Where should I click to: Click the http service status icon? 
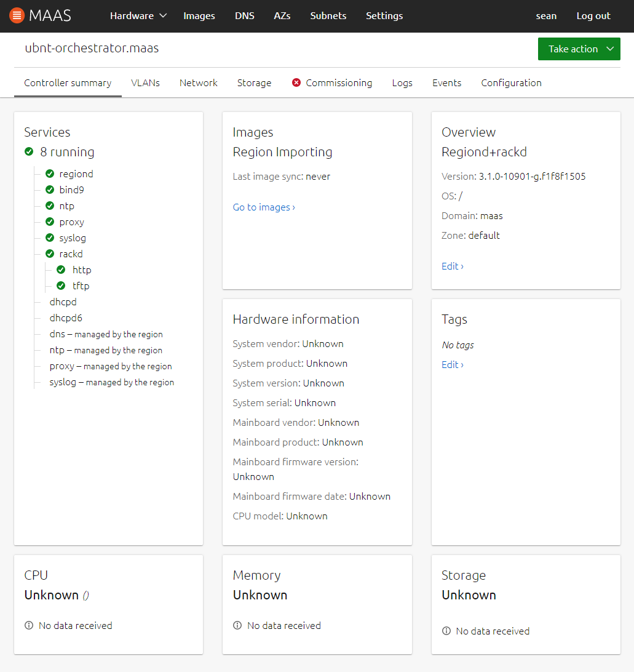coord(61,270)
